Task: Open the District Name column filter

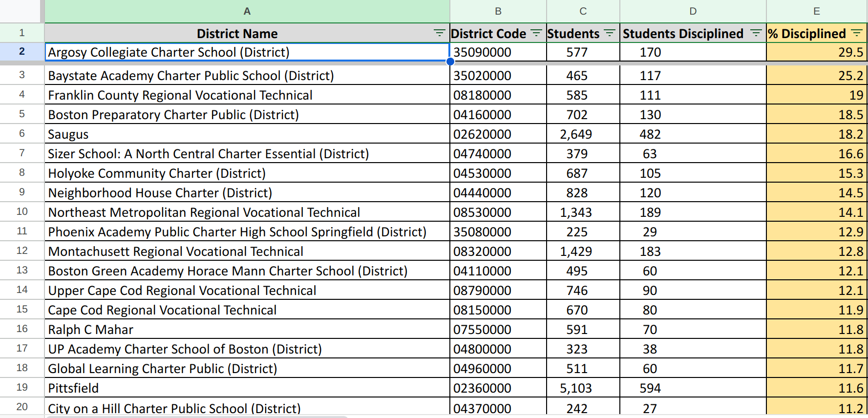Action: (439, 33)
